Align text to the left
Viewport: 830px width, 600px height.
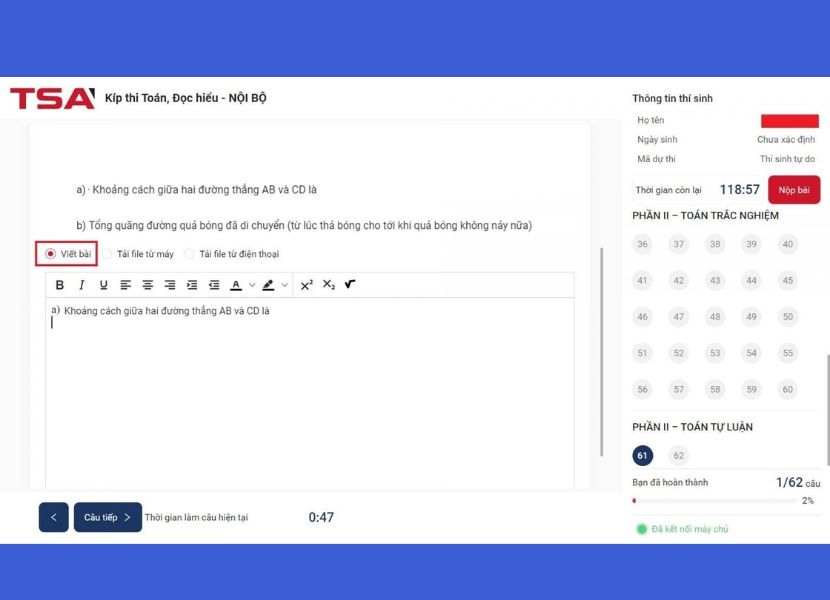point(126,285)
